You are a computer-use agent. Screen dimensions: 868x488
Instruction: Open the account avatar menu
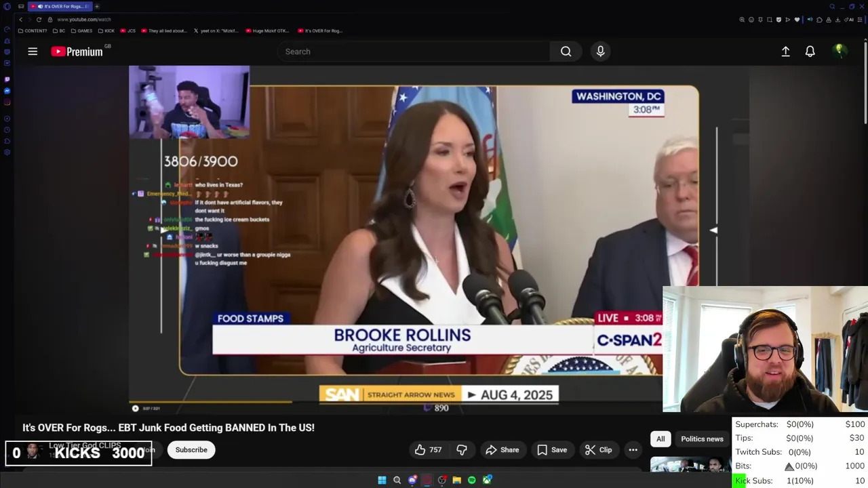840,51
